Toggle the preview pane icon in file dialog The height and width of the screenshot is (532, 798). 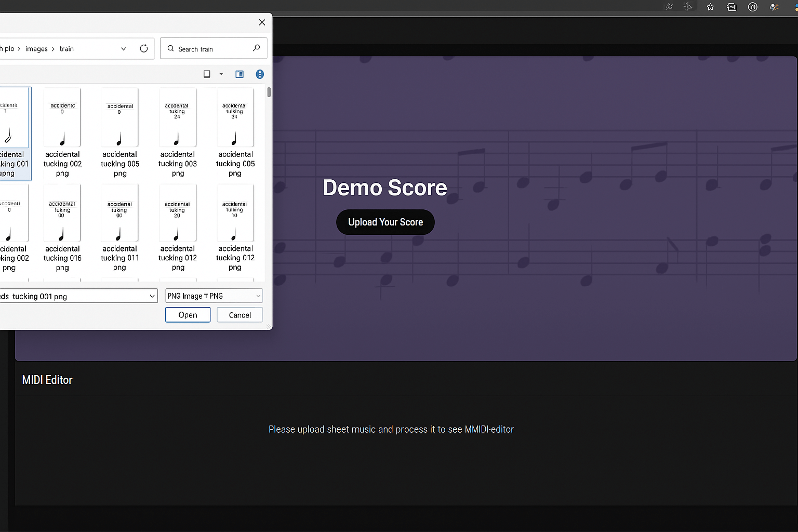(240, 74)
